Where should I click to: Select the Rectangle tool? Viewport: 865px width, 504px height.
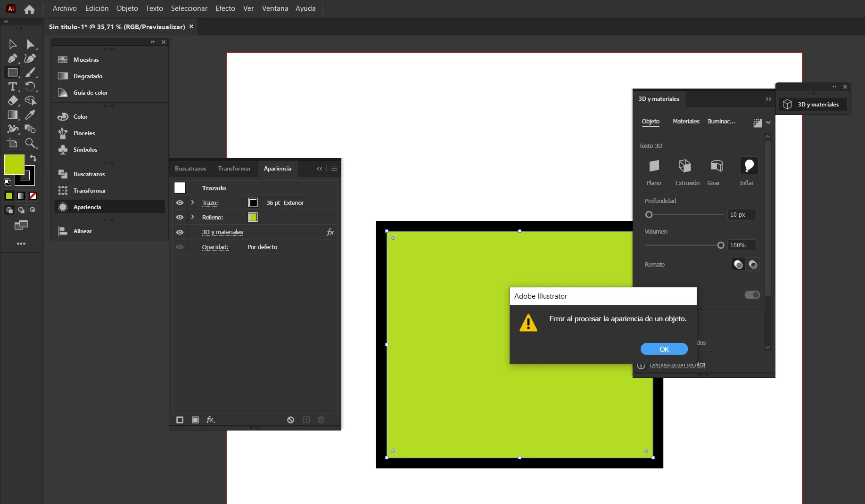click(13, 73)
